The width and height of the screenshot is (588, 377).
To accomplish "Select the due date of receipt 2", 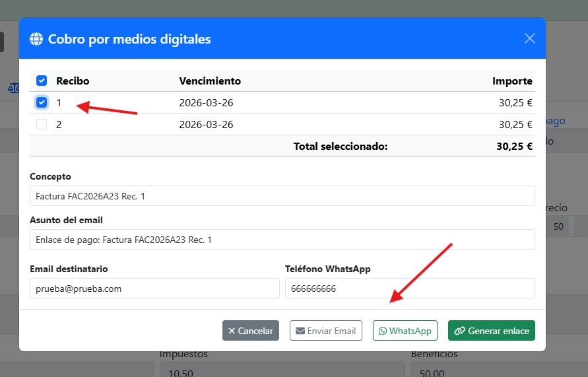I will (206, 124).
